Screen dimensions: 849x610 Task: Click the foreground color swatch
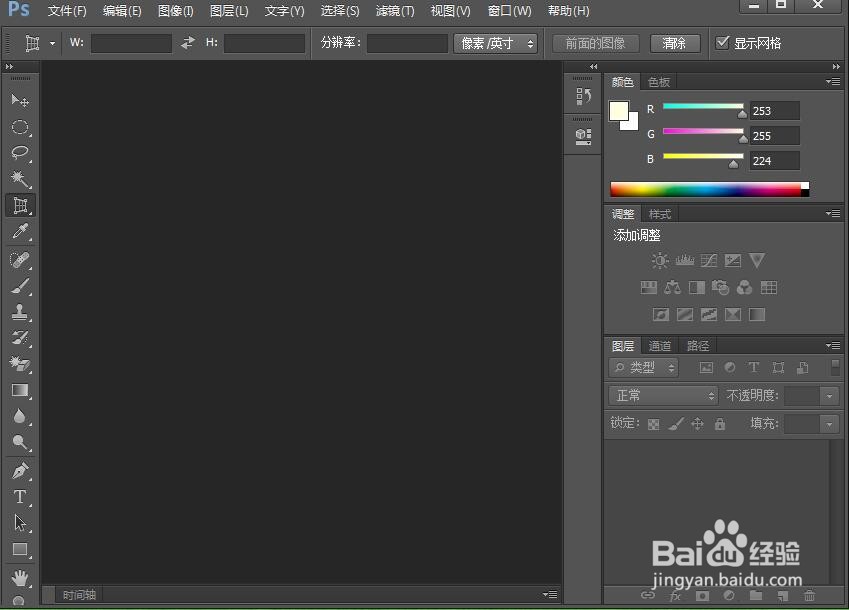pyautogui.click(x=618, y=111)
